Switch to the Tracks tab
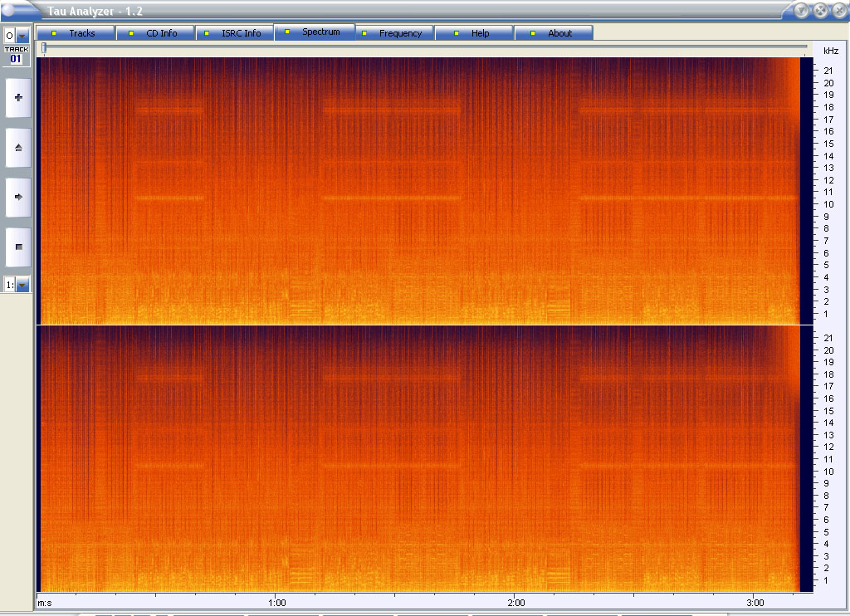 pyautogui.click(x=76, y=33)
